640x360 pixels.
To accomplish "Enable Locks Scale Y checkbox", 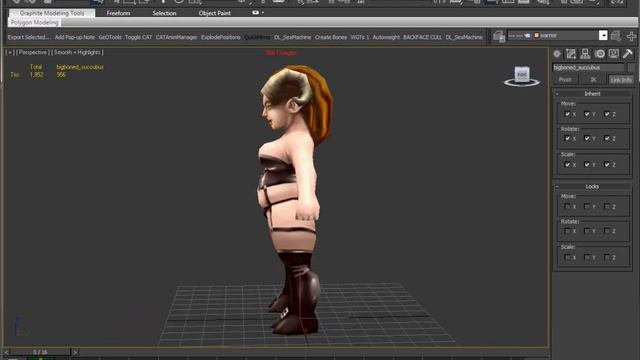I will (x=587, y=257).
